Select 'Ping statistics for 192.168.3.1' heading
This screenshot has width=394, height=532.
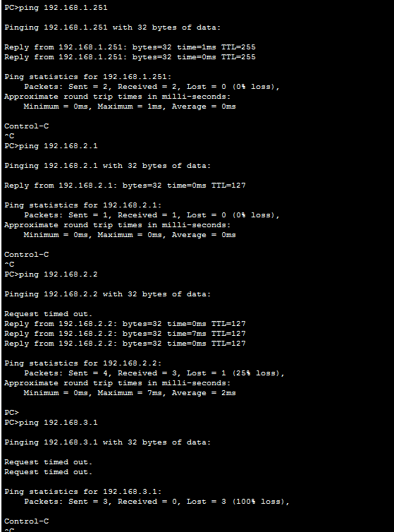pyautogui.click(x=83, y=492)
